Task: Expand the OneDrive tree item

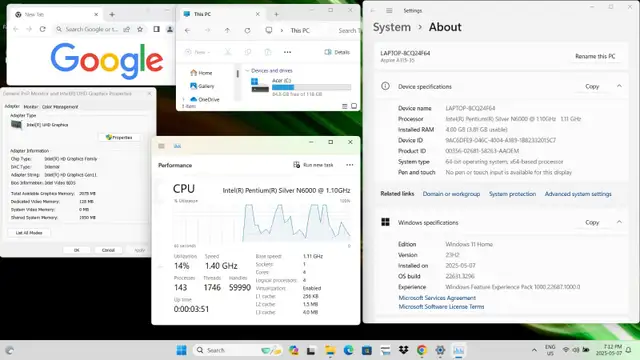Action: (183, 99)
